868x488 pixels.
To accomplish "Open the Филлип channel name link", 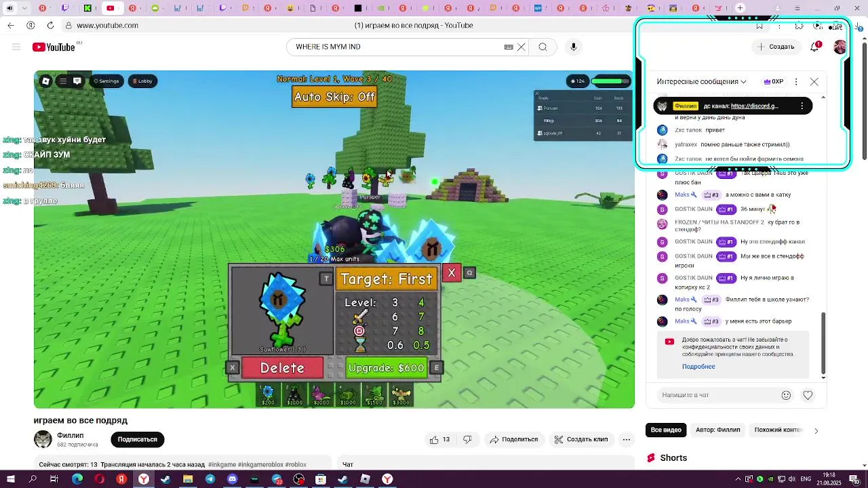I will coord(71,435).
